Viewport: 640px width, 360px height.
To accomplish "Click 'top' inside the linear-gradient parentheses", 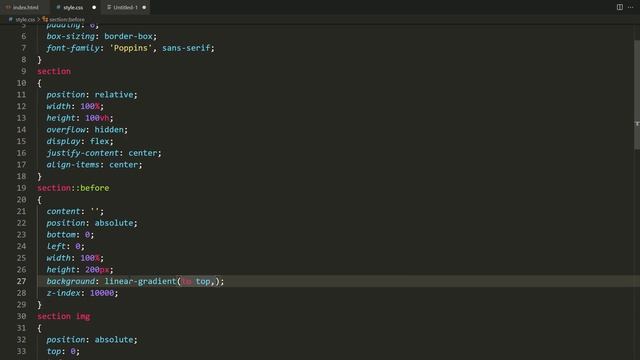I will [203, 281].
